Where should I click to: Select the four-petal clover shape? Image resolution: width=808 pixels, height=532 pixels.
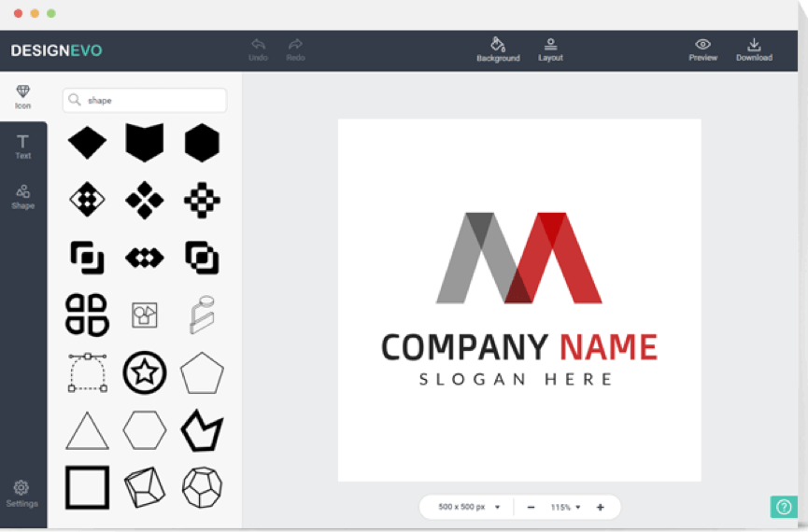click(87, 315)
